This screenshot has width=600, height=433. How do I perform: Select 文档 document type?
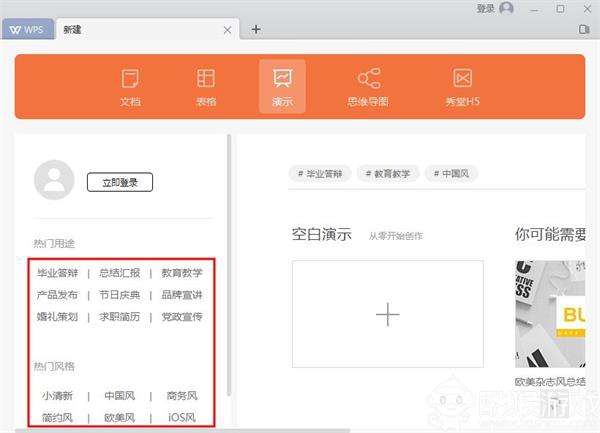130,87
